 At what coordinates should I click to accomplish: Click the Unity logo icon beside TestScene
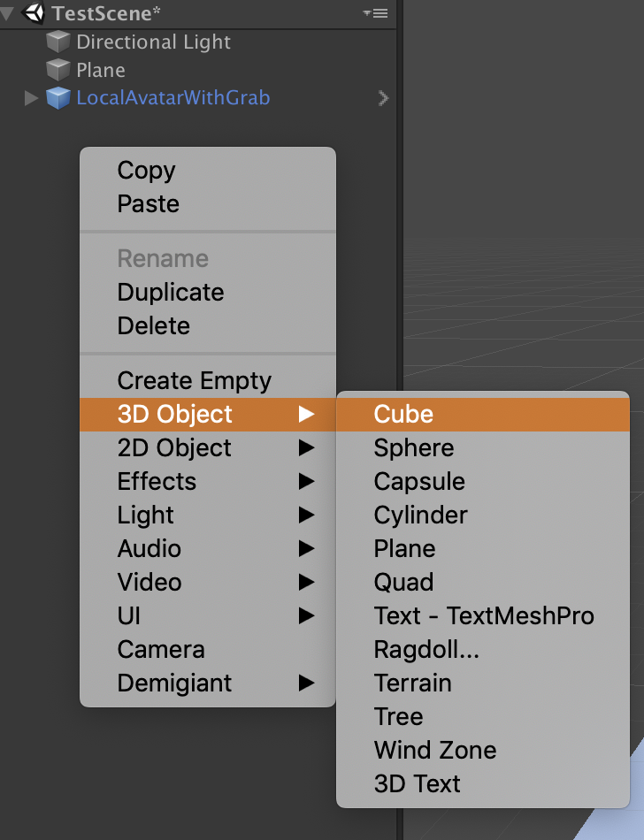(x=34, y=13)
